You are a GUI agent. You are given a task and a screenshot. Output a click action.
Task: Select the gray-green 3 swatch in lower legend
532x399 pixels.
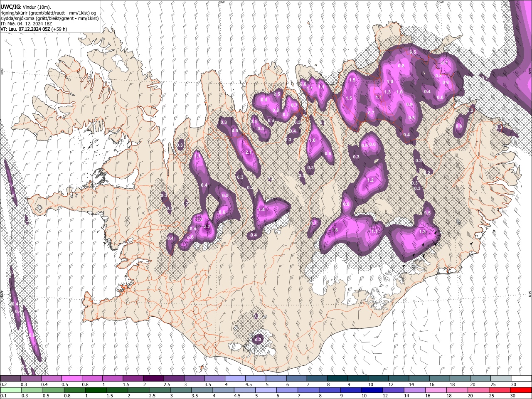(181, 390)
